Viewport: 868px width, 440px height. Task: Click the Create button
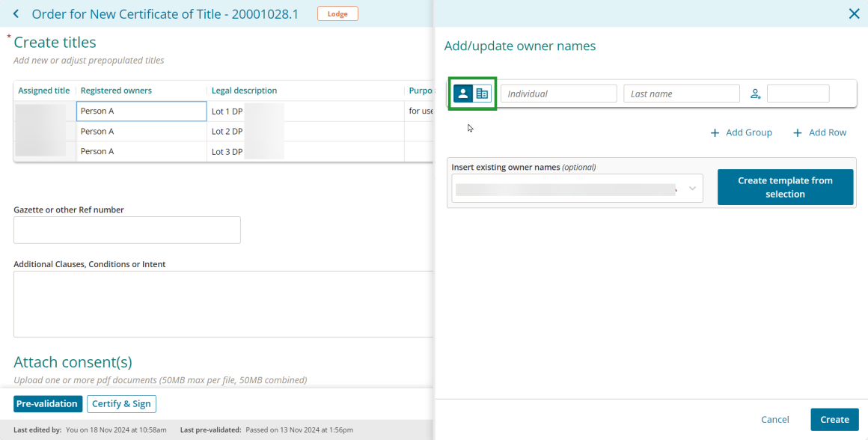click(x=834, y=420)
